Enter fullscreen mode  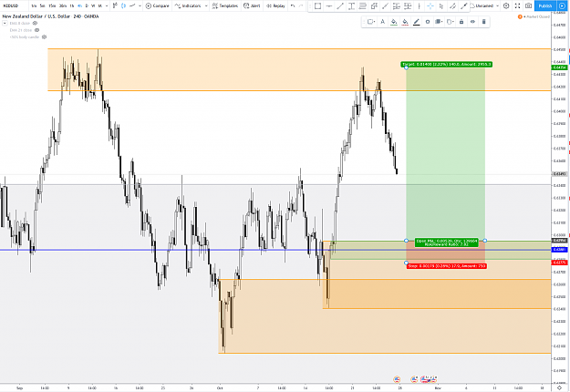517,5
